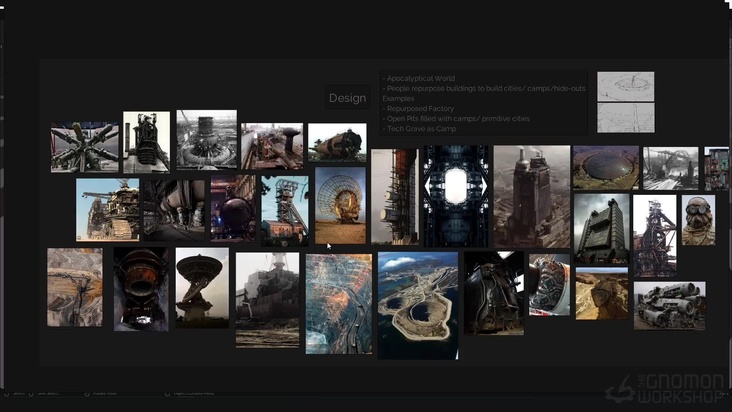Select the glowing white portal structure image

[x=454, y=196]
